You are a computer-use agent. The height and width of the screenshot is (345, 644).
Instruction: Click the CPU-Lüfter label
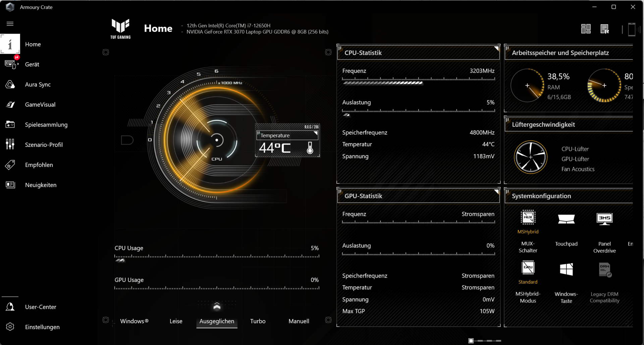575,149
